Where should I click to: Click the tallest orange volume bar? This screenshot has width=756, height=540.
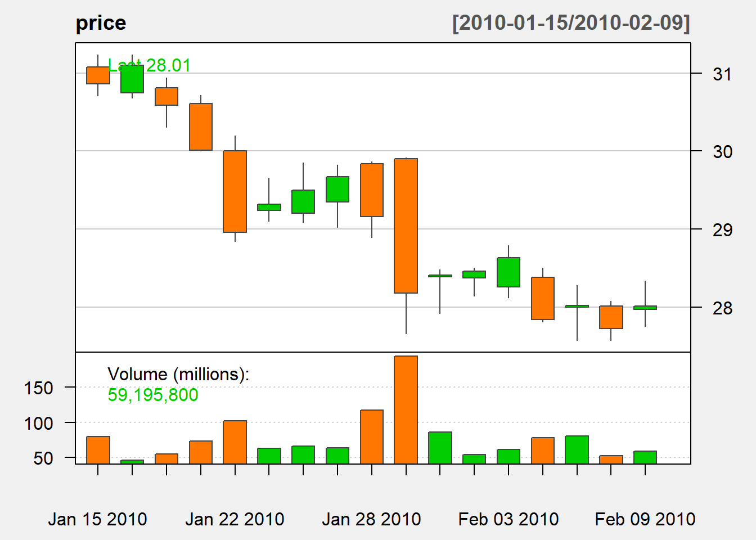406,409
